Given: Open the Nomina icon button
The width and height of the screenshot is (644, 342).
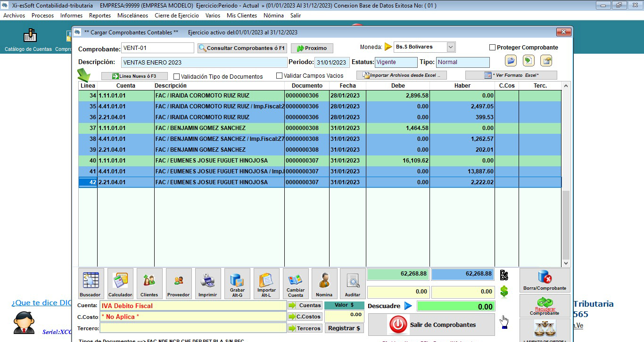Looking at the screenshot, I should point(324,283).
